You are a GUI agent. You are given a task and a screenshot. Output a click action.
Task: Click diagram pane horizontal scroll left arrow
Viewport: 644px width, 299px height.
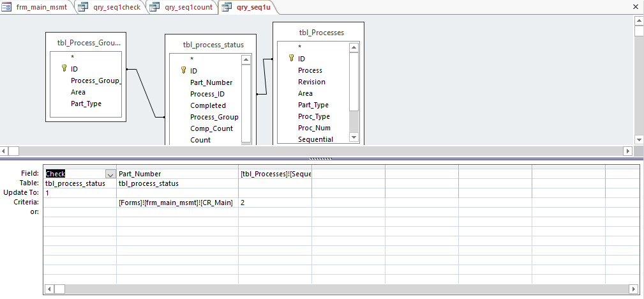pyautogui.click(x=3, y=151)
